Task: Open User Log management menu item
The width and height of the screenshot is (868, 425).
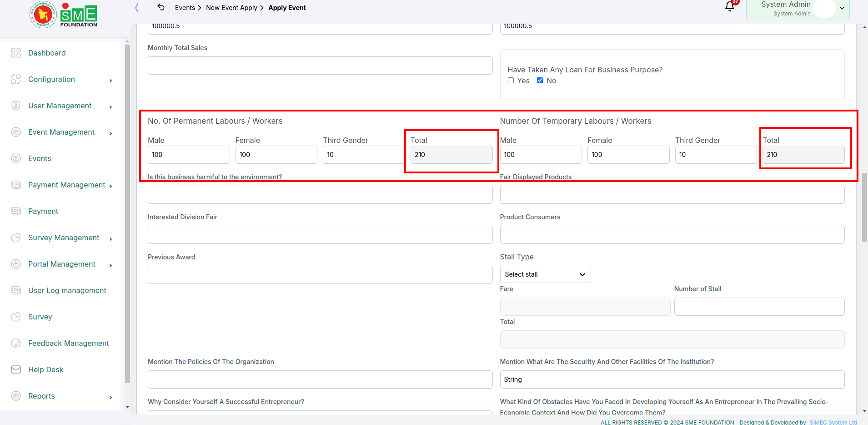Action: [x=67, y=290]
